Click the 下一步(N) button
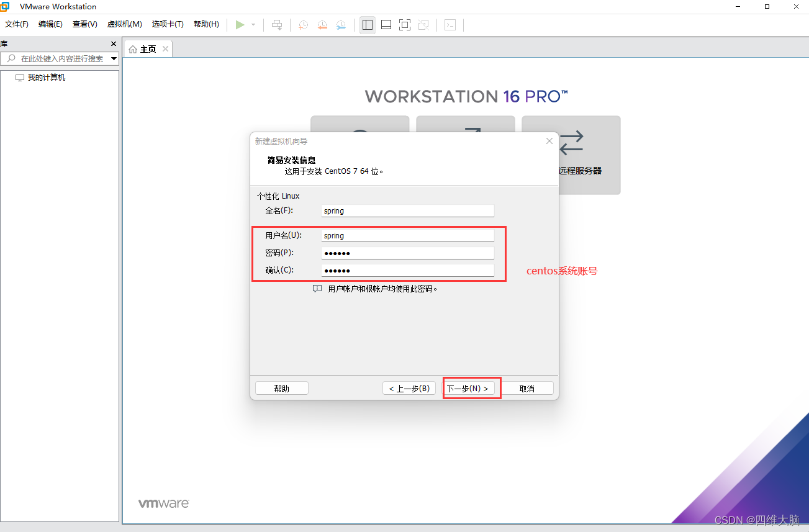809x532 pixels. [x=470, y=388]
